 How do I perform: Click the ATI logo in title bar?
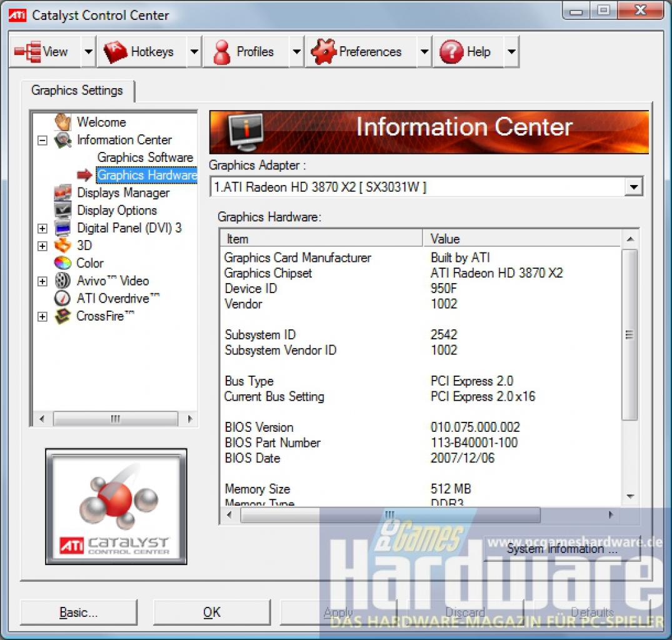tap(18, 15)
